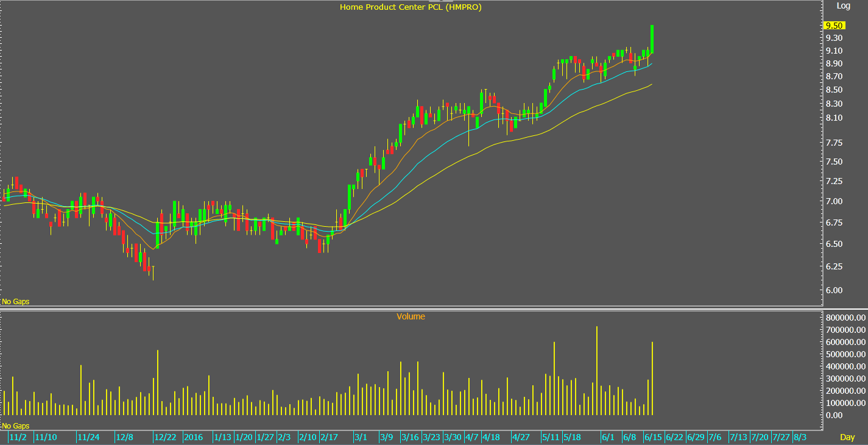Click the 8.50 price axis label
Screen dimensions: 868x445
pos(834,90)
